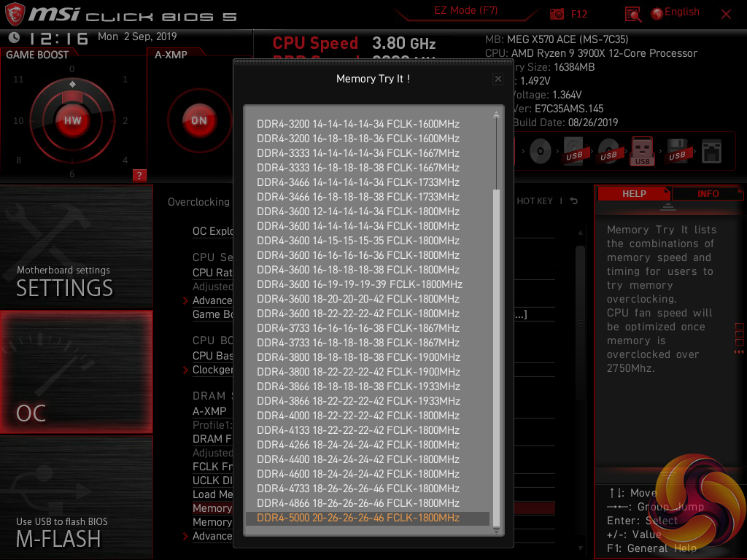Screen dimensions: 747x560
Task: Click the MSI dragon shield logo
Action: (x=15, y=14)
